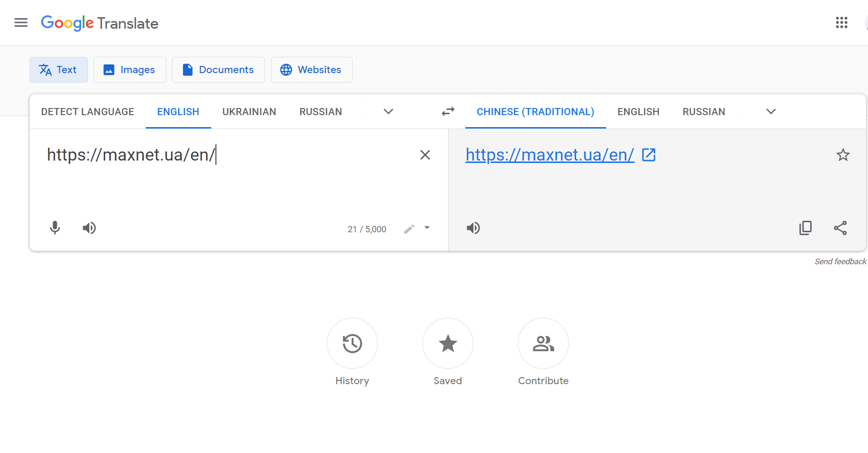The height and width of the screenshot is (453, 868).
Task: Open Contribute page
Action: (x=543, y=344)
